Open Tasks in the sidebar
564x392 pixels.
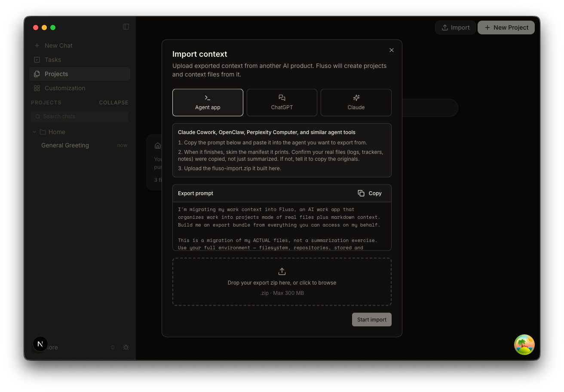pyautogui.click(x=80, y=60)
